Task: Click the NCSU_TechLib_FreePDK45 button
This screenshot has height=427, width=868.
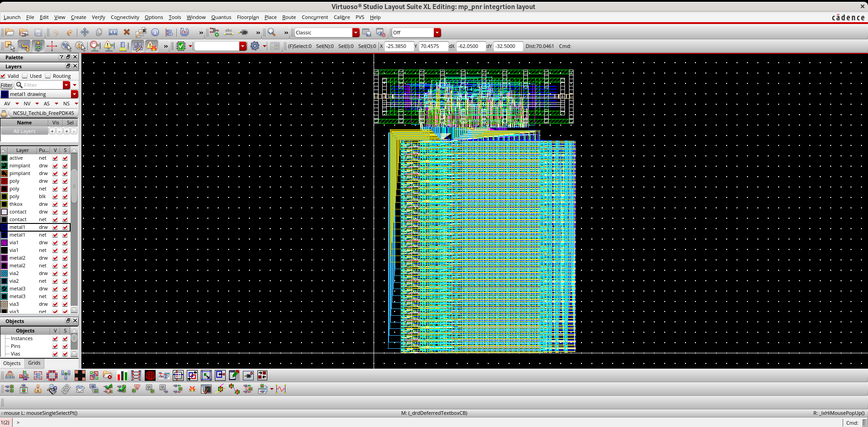Action: click(43, 113)
